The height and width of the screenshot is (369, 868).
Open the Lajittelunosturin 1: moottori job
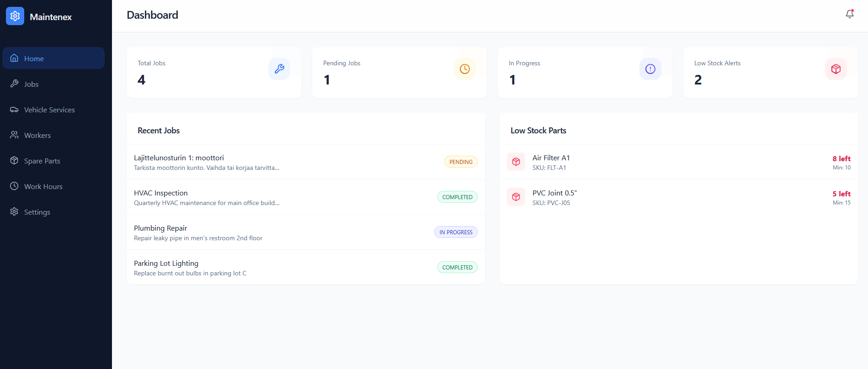179,158
